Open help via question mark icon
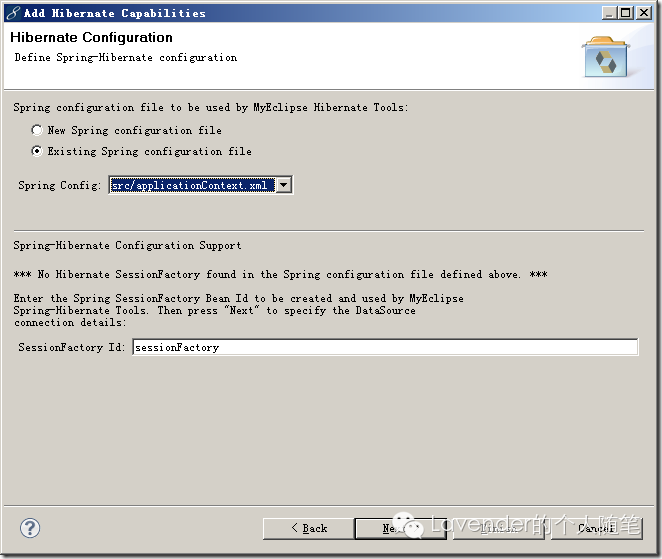 pos(30,528)
